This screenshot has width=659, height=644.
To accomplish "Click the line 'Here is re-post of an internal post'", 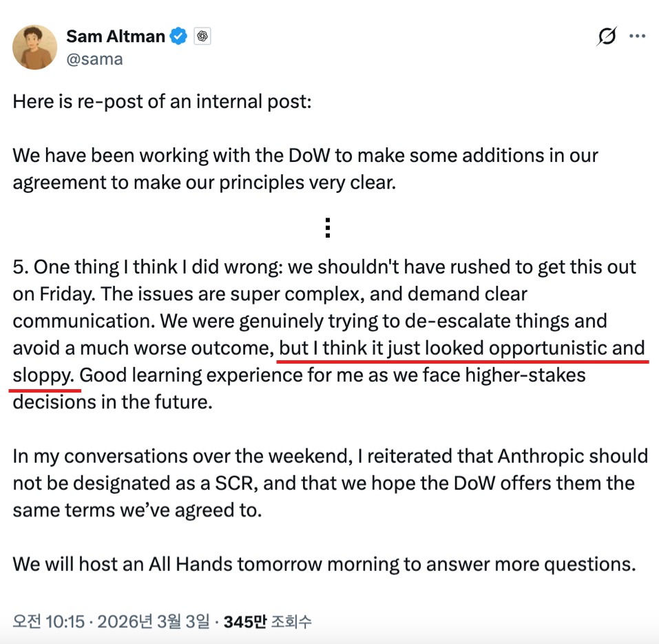I will coord(162,102).
